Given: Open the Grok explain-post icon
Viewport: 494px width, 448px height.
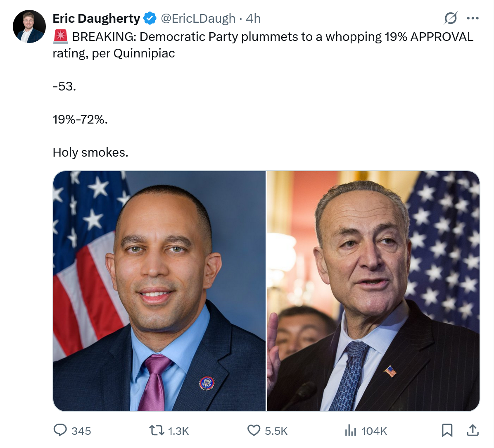Looking at the screenshot, I should [450, 18].
